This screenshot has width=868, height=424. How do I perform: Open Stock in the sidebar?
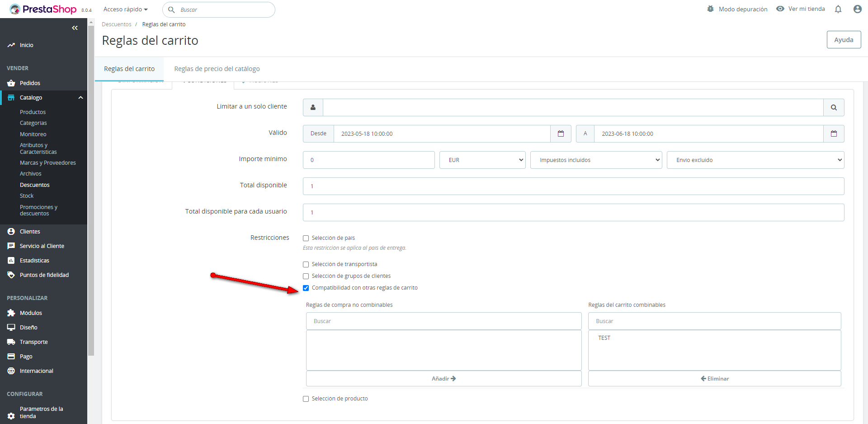27,196
